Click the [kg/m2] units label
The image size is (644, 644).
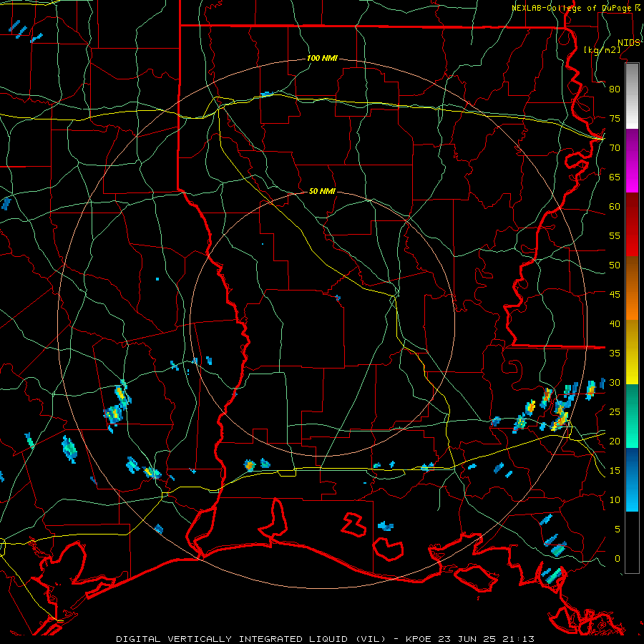[602, 49]
